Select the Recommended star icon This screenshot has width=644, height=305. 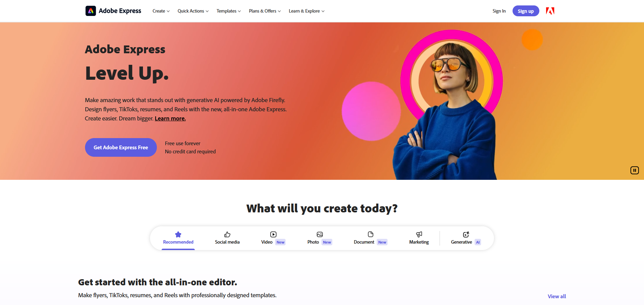tap(178, 234)
